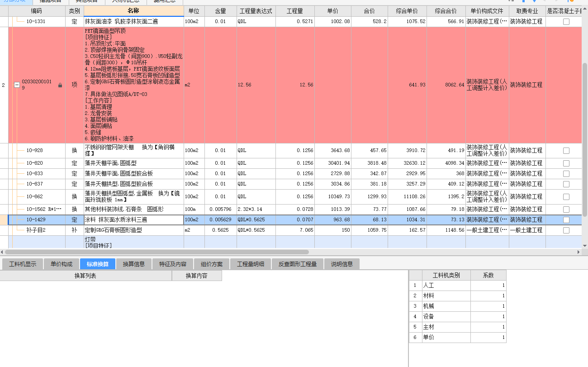Tick the concrete checkbox for row 10-928
Image resolution: width=588 pixels, height=367 pixels.
pos(566,151)
